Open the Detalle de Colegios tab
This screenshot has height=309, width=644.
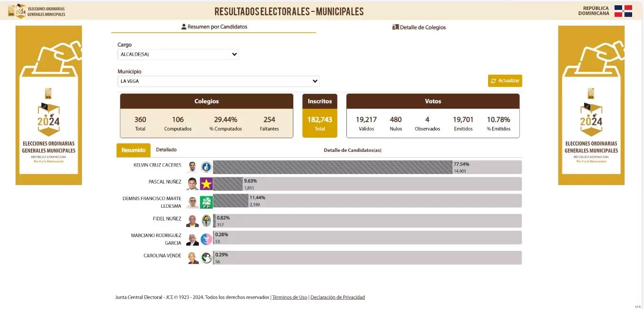[419, 27]
